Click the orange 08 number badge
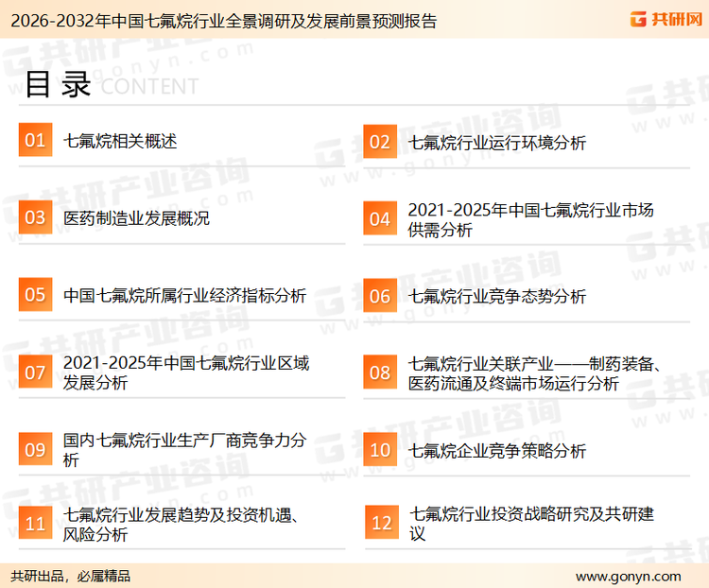709x588 pixels. pyautogui.click(x=380, y=372)
